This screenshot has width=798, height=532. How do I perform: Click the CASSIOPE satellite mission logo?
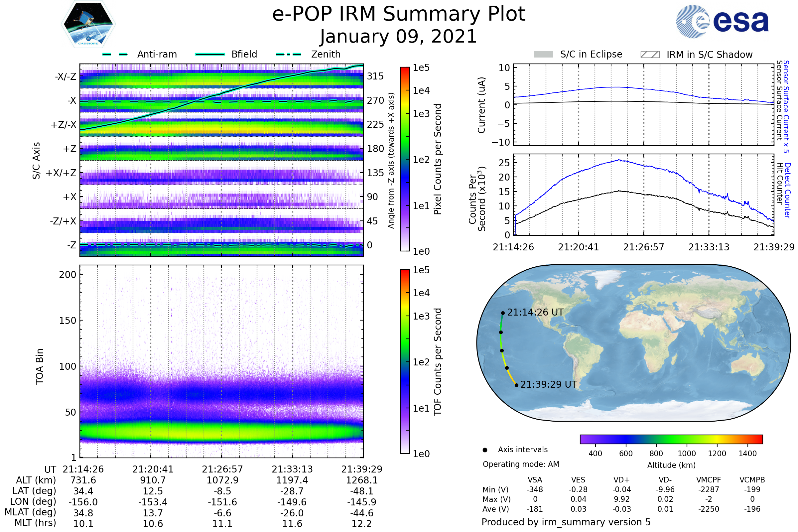88,24
